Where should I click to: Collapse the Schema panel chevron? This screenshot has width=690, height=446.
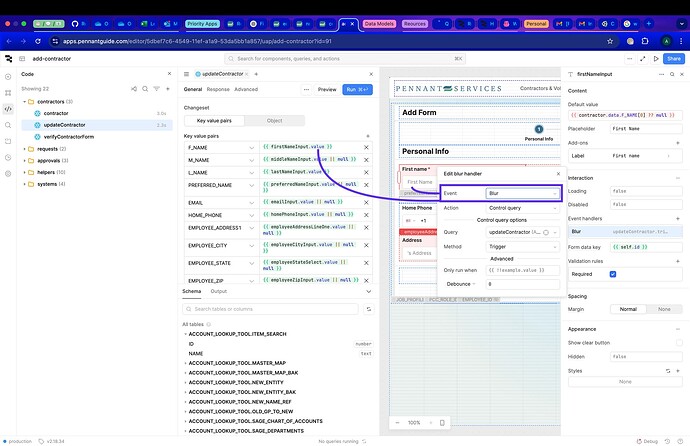pos(368,292)
